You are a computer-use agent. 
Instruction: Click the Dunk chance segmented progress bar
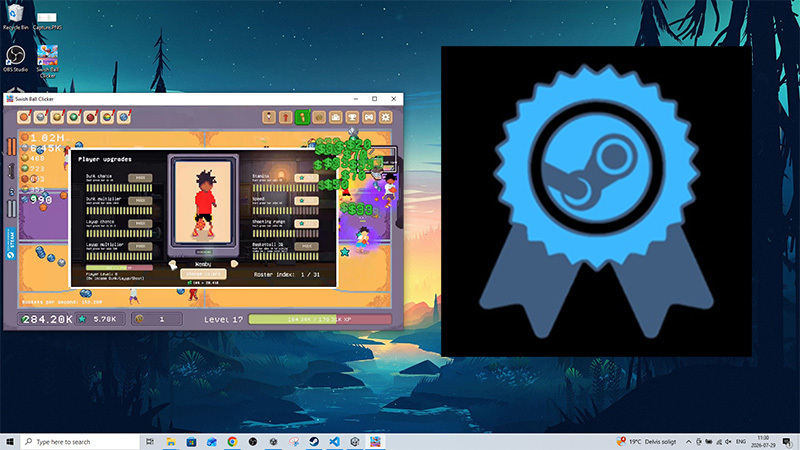point(119,188)
